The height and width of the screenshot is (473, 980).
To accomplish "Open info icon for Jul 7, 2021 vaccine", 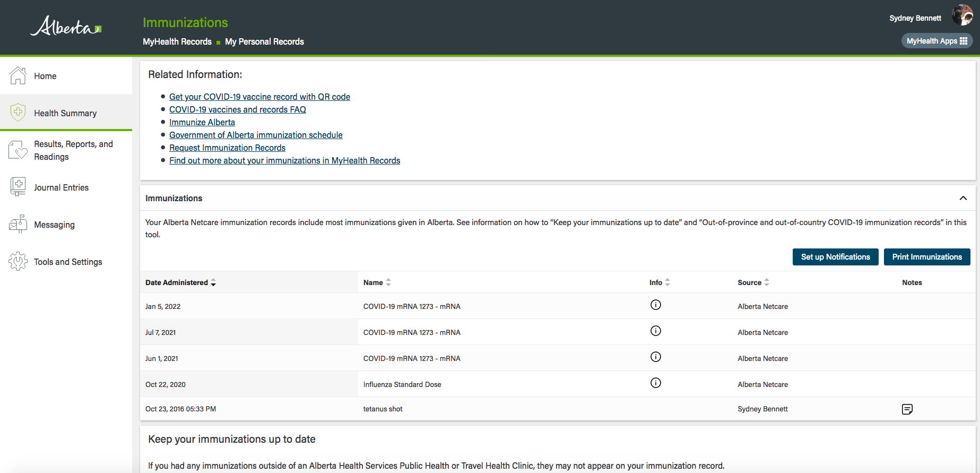I will click(x=656, y=331).
